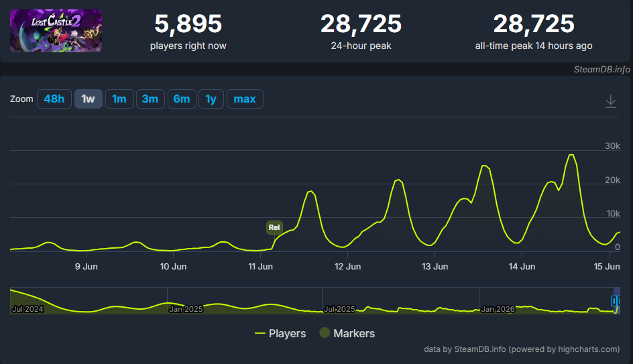Image resolution: width=633 pixels, height=364 pixels.
Task: Select the 1y zoom range
Action: tap(211, 99)
